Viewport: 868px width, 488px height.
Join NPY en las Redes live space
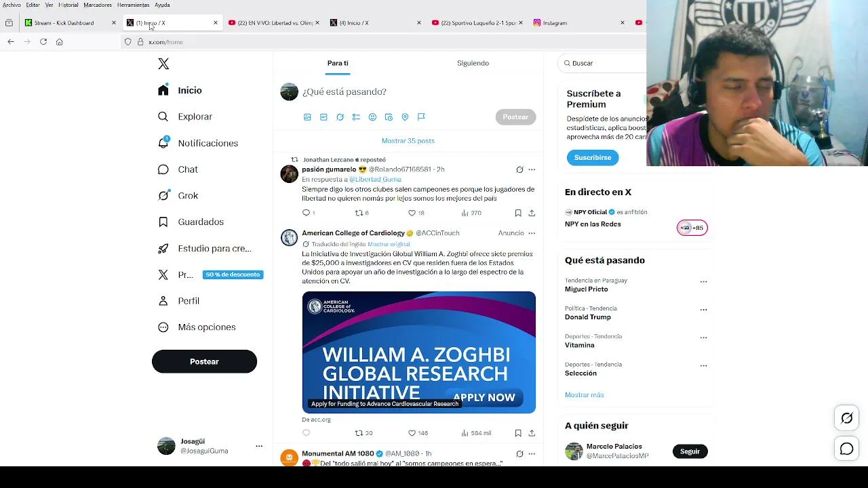click(692, 228)
